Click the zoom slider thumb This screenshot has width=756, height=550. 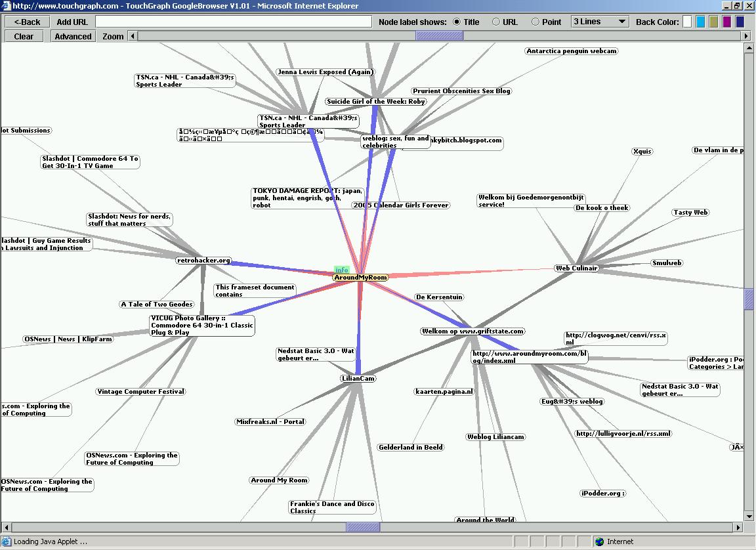click(x=439, y=35)
